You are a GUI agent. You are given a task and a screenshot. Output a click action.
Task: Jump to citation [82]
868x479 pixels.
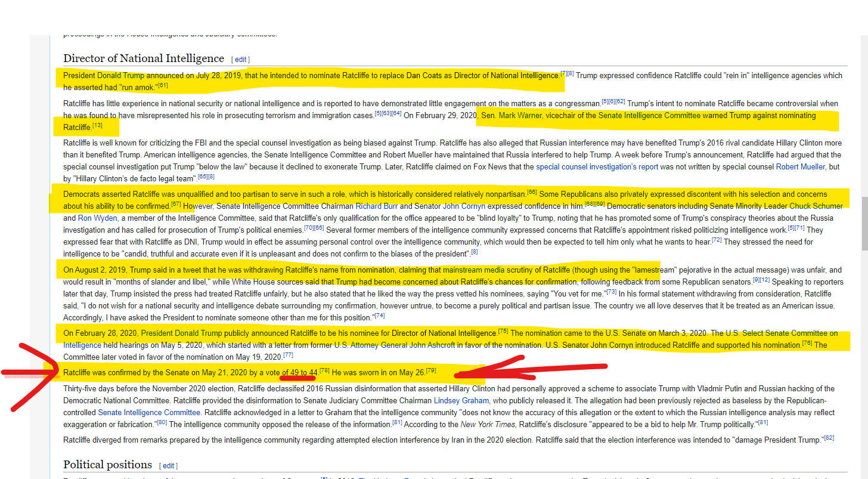(829, 438)
